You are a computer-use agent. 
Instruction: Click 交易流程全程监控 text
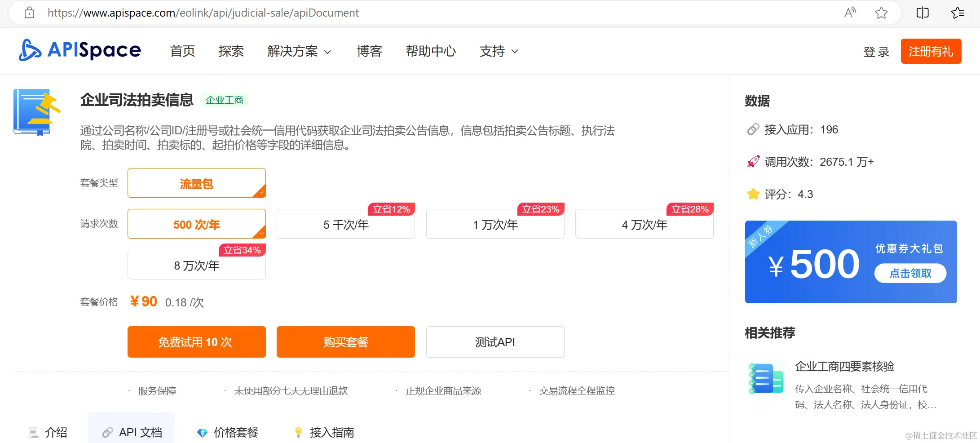(577, 390)
